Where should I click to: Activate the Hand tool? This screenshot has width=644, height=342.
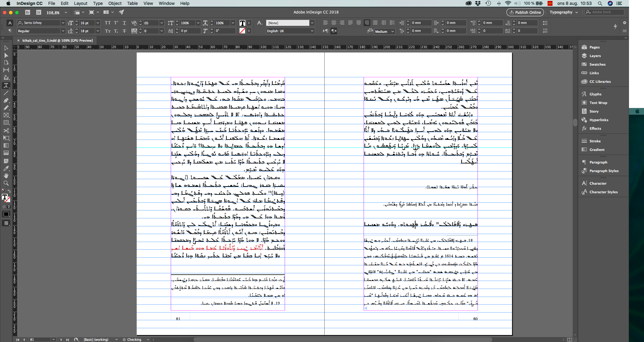(x=6, y=176)
